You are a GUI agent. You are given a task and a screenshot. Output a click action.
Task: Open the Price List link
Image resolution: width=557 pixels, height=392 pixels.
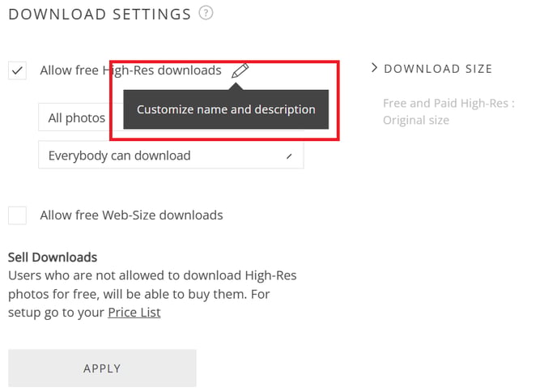(134, 313)
